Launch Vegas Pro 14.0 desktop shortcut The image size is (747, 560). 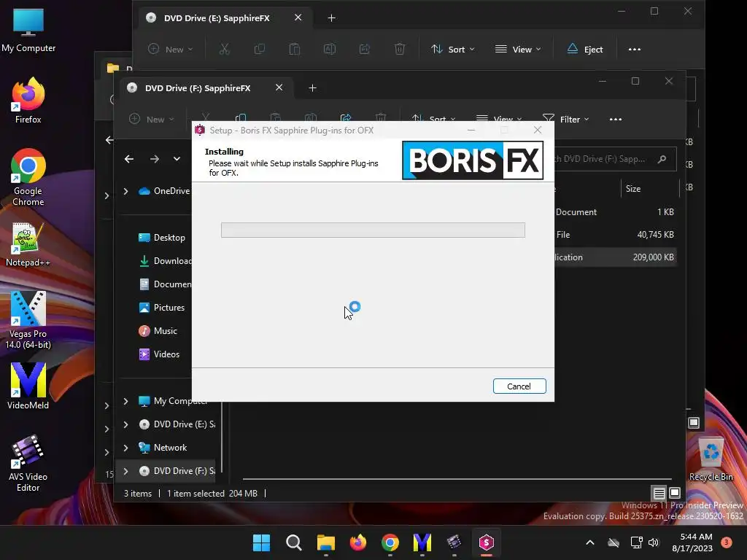pos(28,321)
